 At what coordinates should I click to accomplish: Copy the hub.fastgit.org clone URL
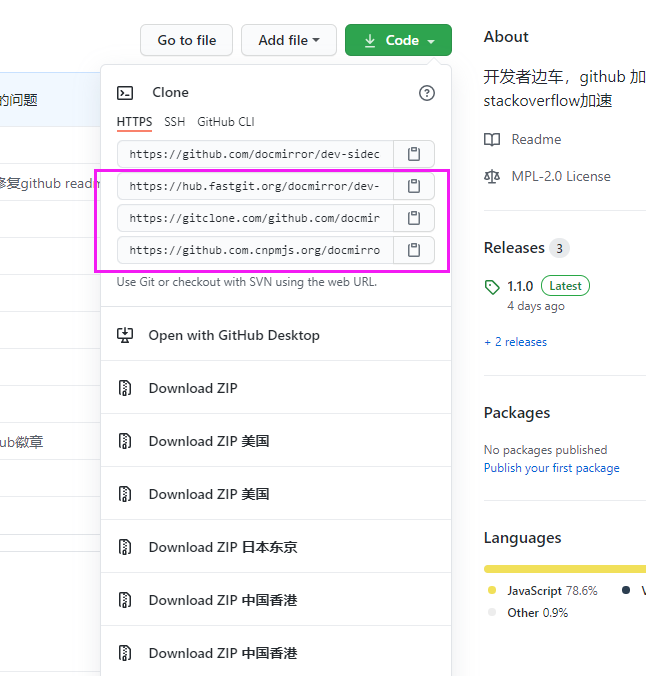click(414, 186)
